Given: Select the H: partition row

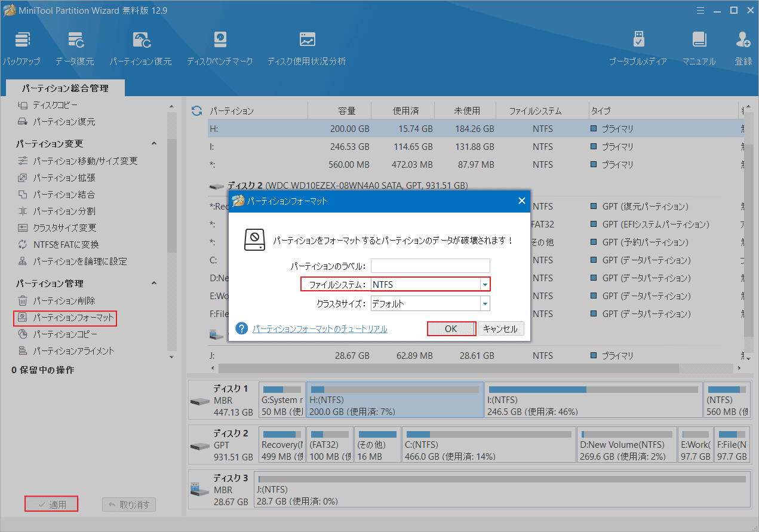Looking at the screenshot, I should [x=475, y=129].
